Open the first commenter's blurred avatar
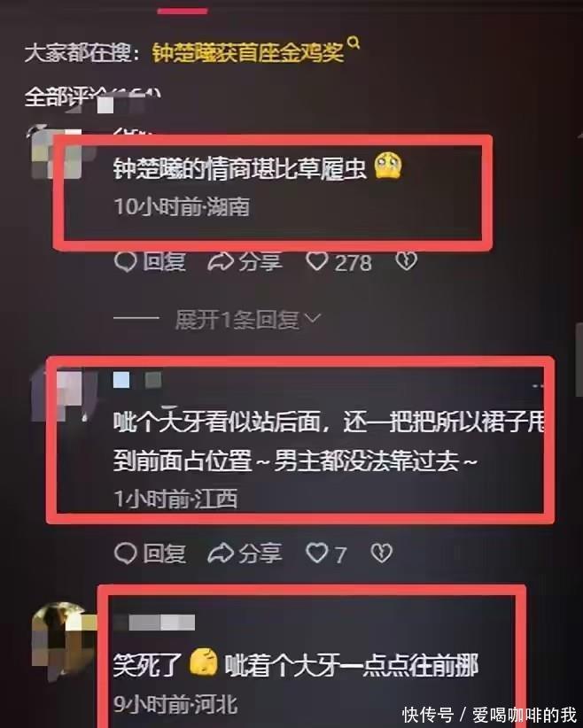This screenshot has height=728, width=583. pyautogui.click(x=56, y=151)
